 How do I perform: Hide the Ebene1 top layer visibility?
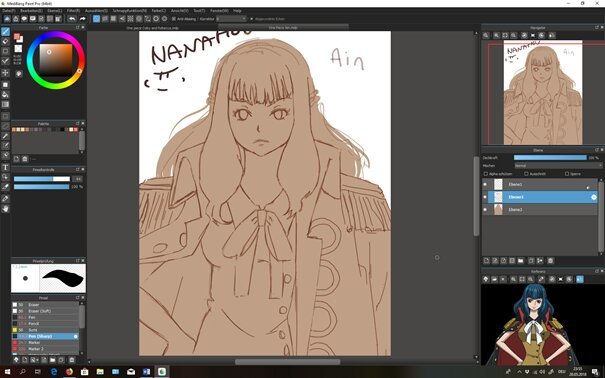tap(485, 184)
